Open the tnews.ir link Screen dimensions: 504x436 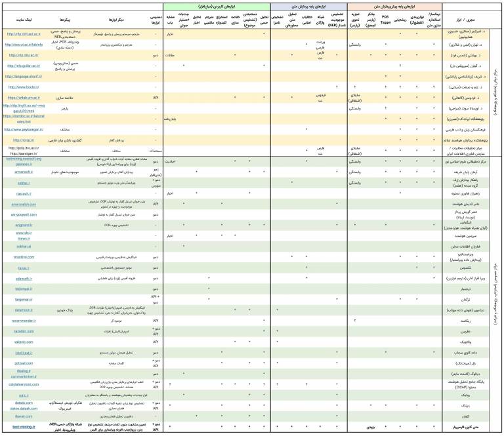pyautogui.click(x=24, y=239)
